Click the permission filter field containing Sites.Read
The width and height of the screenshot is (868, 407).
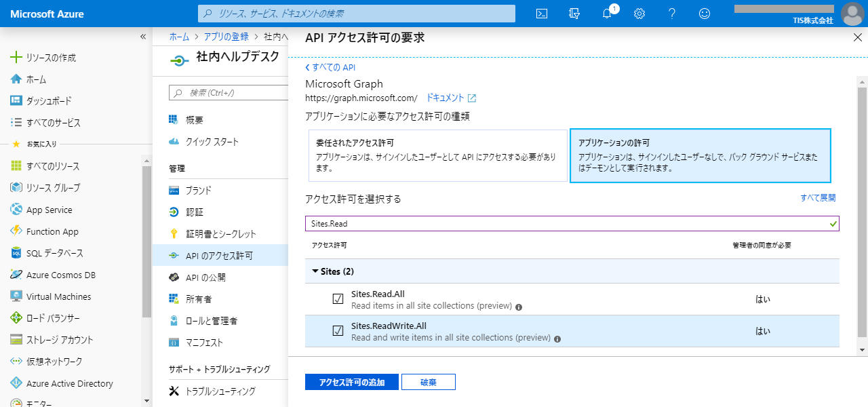(572, 223)
